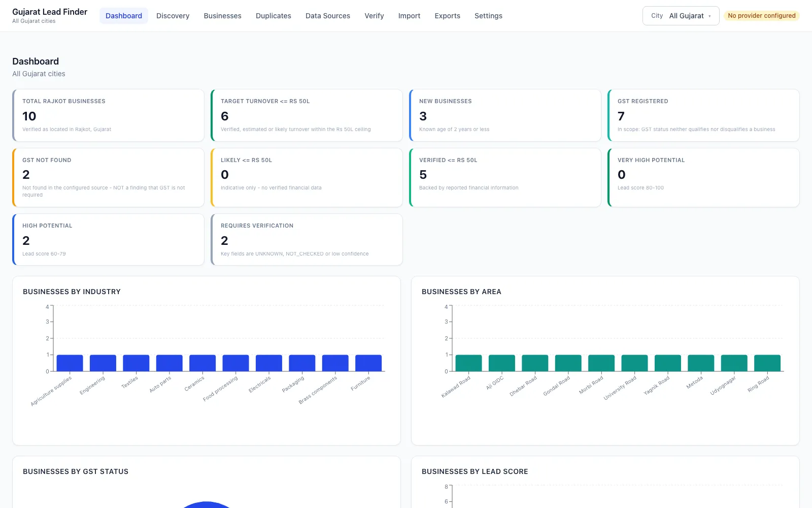Switch to the Exports tab
Image resolution: width=812 pixels, height=508 pixels.
[x=447, y=16]
